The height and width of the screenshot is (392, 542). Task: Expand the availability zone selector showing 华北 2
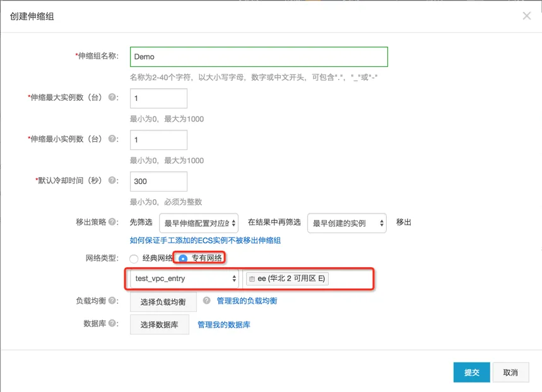[309, 279]
